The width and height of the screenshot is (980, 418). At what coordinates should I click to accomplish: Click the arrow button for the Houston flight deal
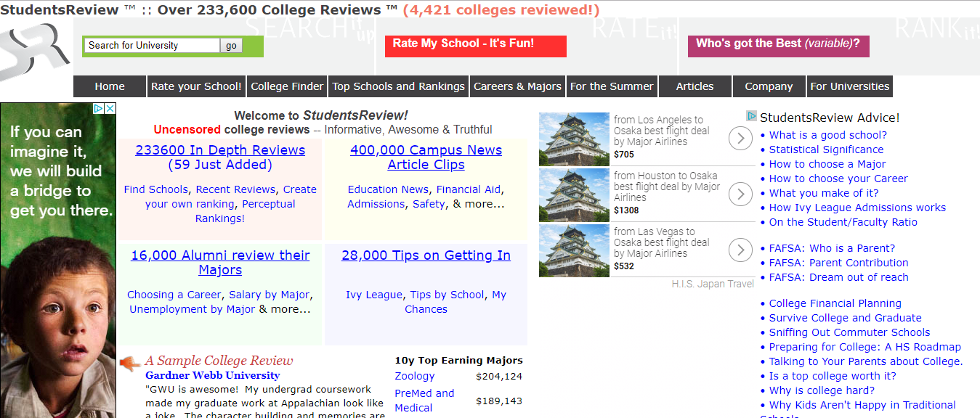[740, 194]
